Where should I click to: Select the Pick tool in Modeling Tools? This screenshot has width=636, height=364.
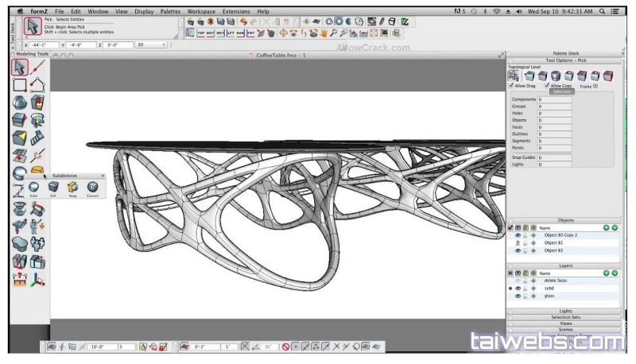pos(20,67)
